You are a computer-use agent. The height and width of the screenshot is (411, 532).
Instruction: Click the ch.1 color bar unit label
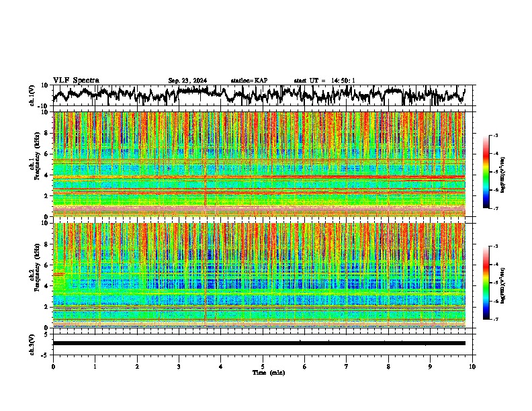(503, 175)
